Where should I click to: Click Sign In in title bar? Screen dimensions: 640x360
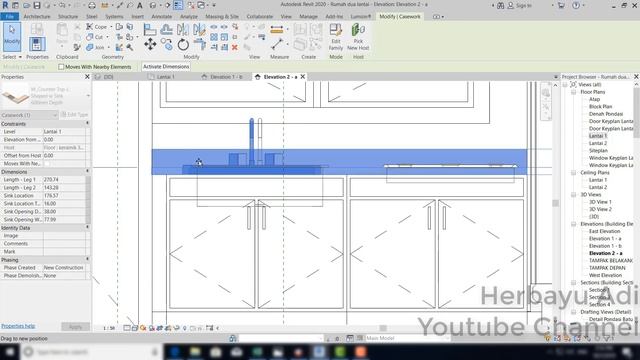(520, 5)
